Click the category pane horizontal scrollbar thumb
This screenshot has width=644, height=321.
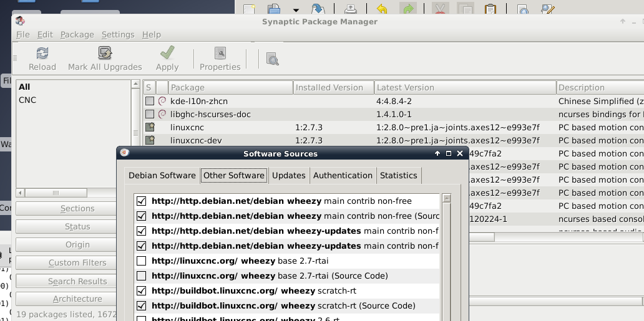click(x=56, y=193)
